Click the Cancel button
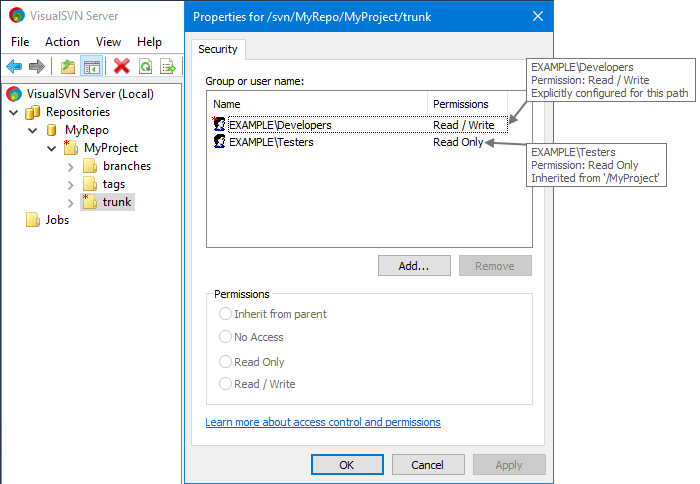The image size is (700, 484). coord(428,465)
